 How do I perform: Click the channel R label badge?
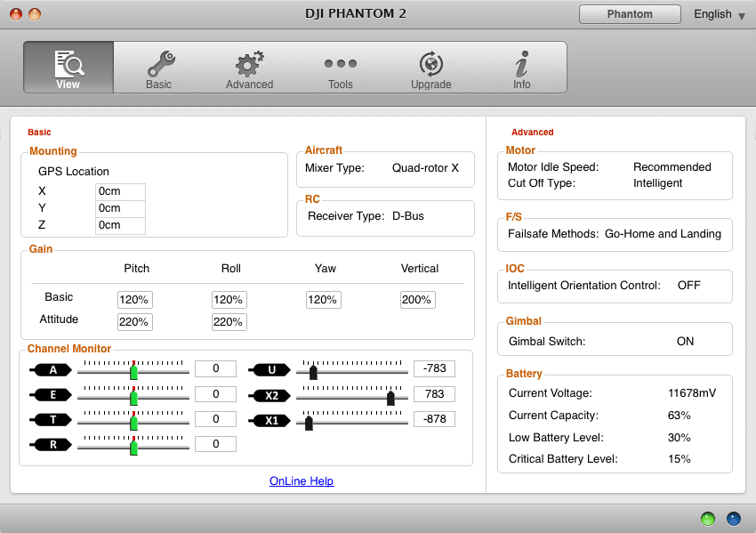(51, 445)
